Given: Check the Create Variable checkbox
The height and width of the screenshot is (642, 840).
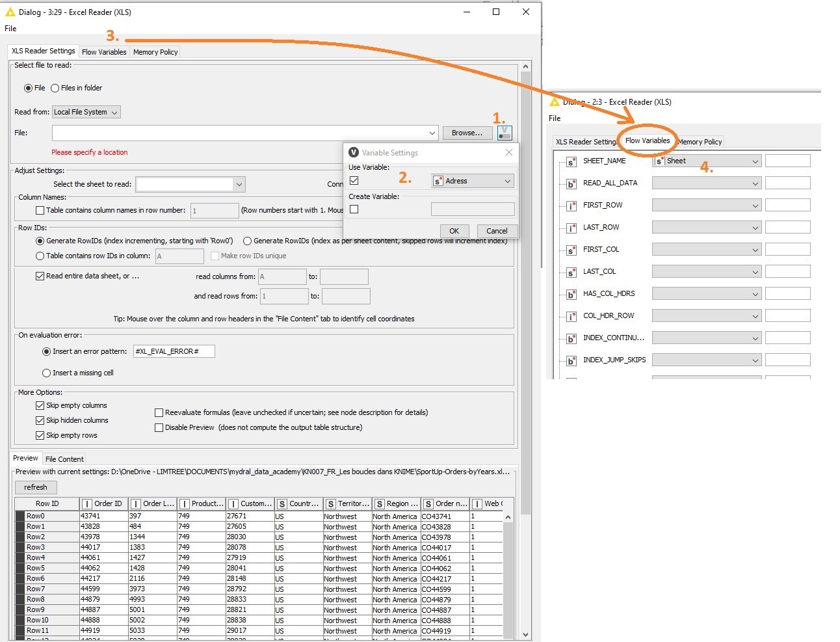Looking at the screenshot, I should point(354,209).
